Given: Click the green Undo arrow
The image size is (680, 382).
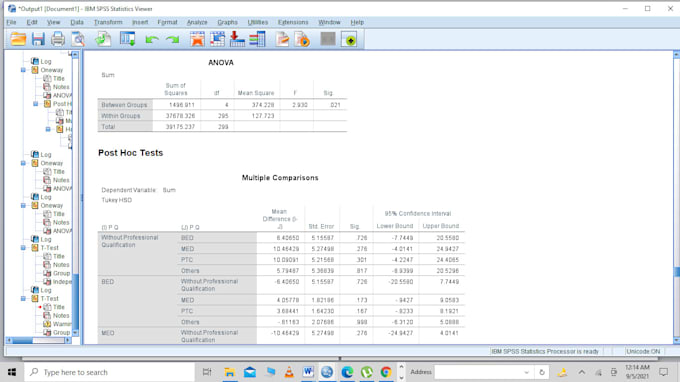Looking at the screenshot, I should point(152,40).
